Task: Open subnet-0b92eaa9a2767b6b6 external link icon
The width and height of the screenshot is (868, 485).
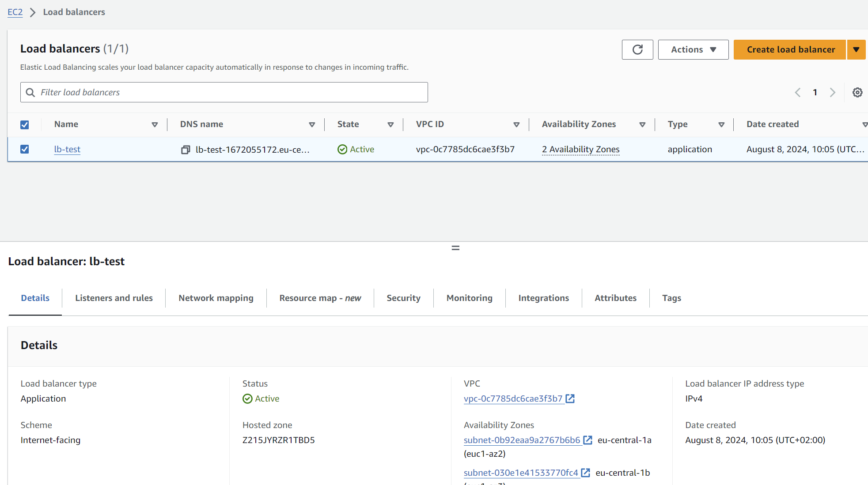Action: coord(588,440)
